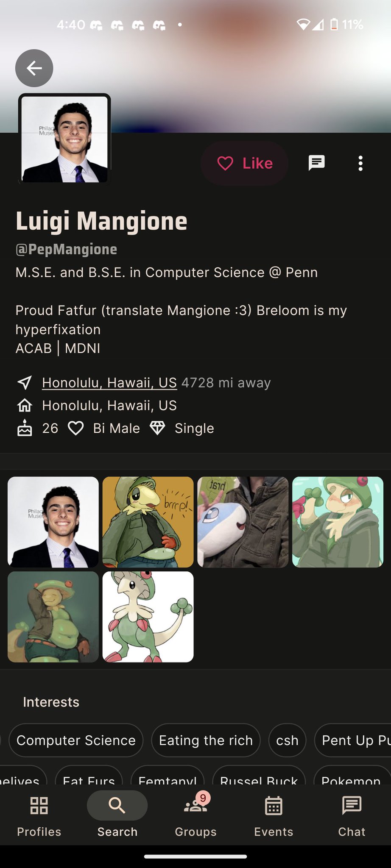Open the Events calendar tab
Viewport: 391px width, 868px height.
click(x=274, y=816)
